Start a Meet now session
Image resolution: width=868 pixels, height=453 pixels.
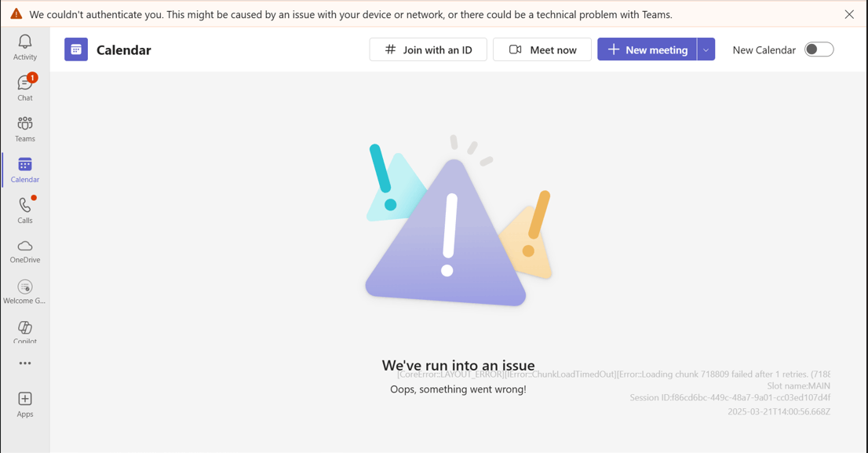[542, 49]
